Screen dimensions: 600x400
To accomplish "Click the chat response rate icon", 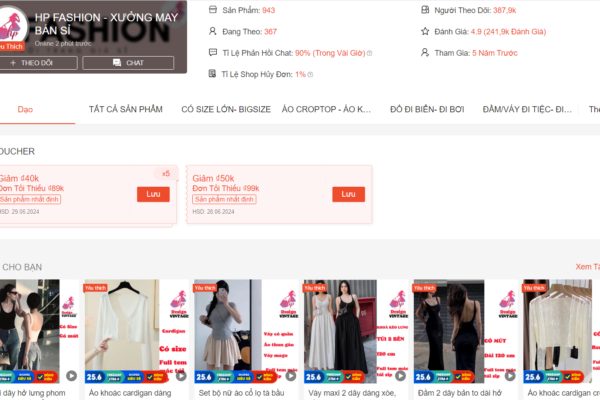I will click(x=212, y=53).
